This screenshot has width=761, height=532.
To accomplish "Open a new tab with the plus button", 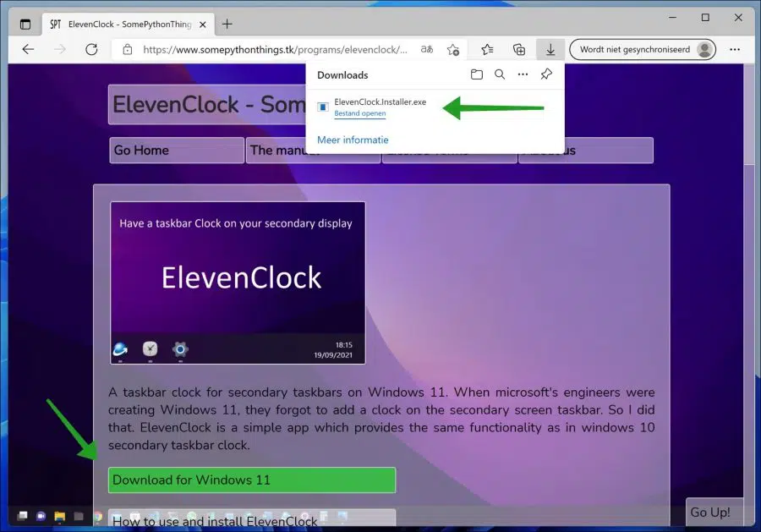I will point(227,25).
